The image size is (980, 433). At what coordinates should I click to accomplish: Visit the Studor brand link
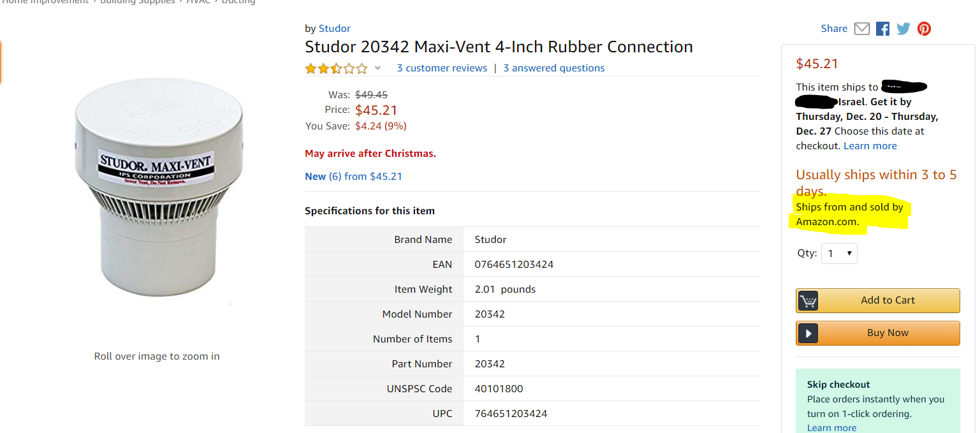[335, 29]
